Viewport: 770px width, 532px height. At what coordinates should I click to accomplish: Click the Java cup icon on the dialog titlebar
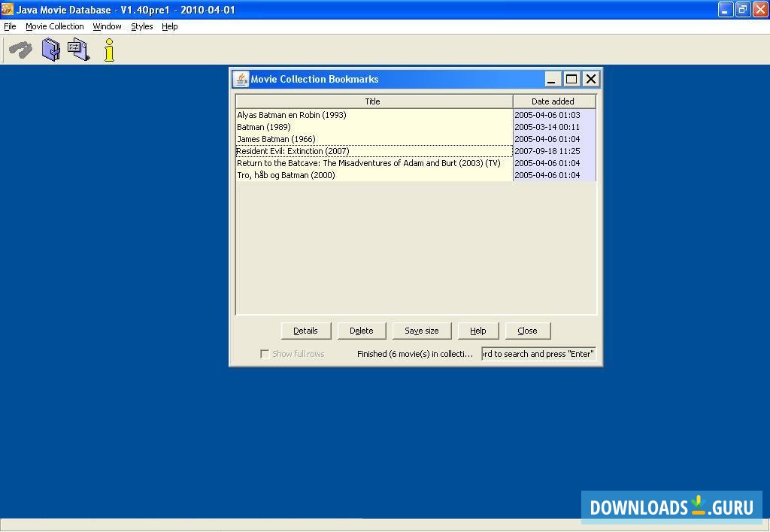(x=241, y=78)
